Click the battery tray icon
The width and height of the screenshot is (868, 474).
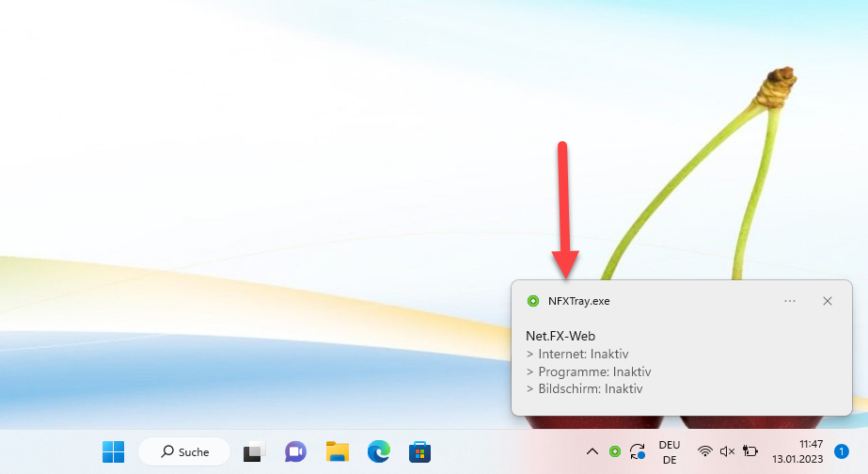coord(750,451)
